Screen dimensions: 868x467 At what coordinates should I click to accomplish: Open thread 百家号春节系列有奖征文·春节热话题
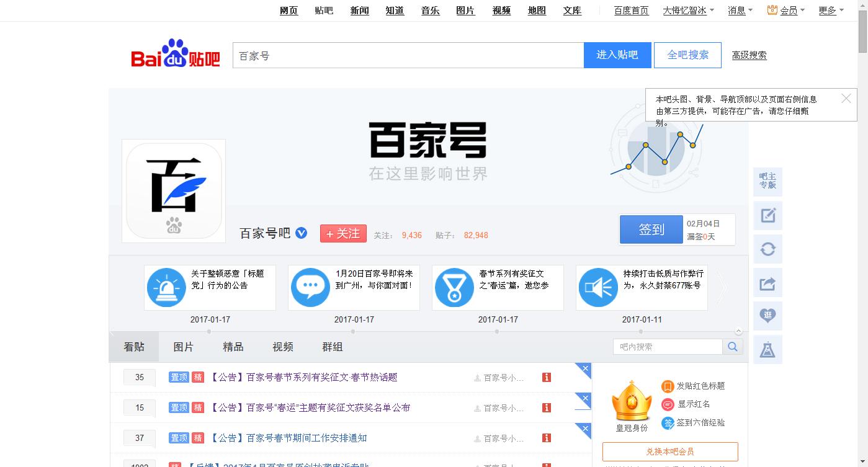point(303,377)
